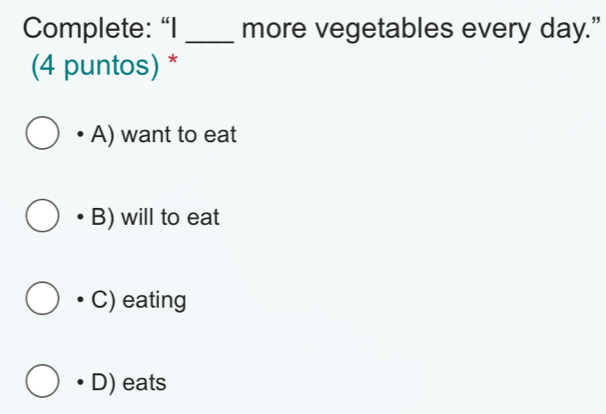Select the radio button for option A
The width and height of the screenshot is (606, 414).
42,134
